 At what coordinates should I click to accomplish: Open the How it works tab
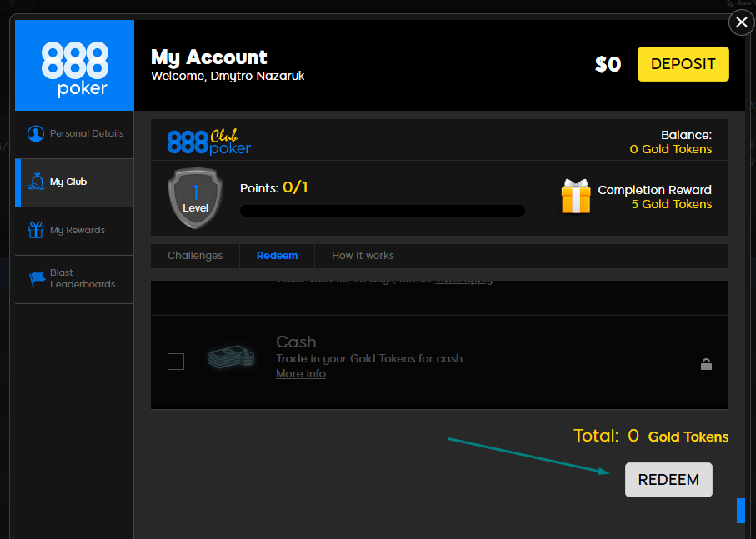(363, 256)
